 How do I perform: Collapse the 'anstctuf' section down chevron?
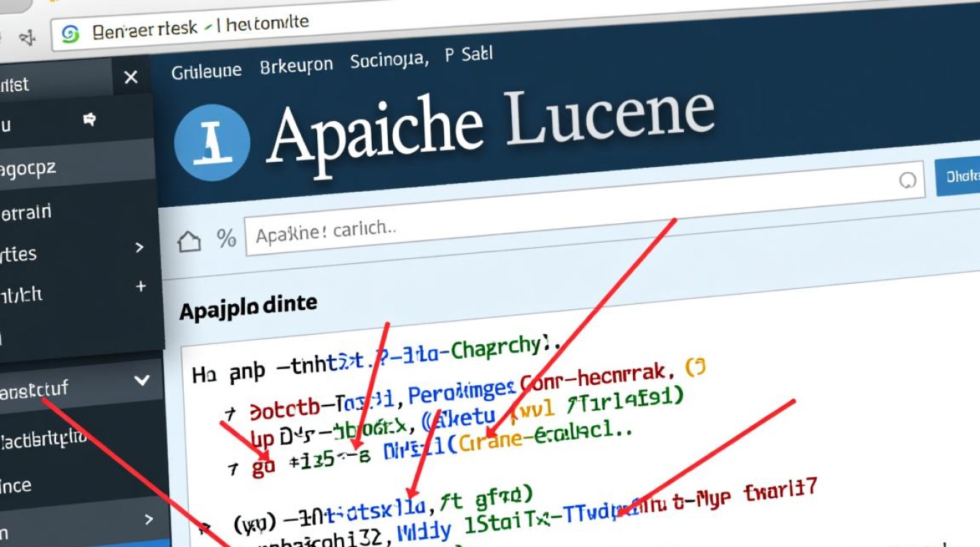[x=142, y=380]
